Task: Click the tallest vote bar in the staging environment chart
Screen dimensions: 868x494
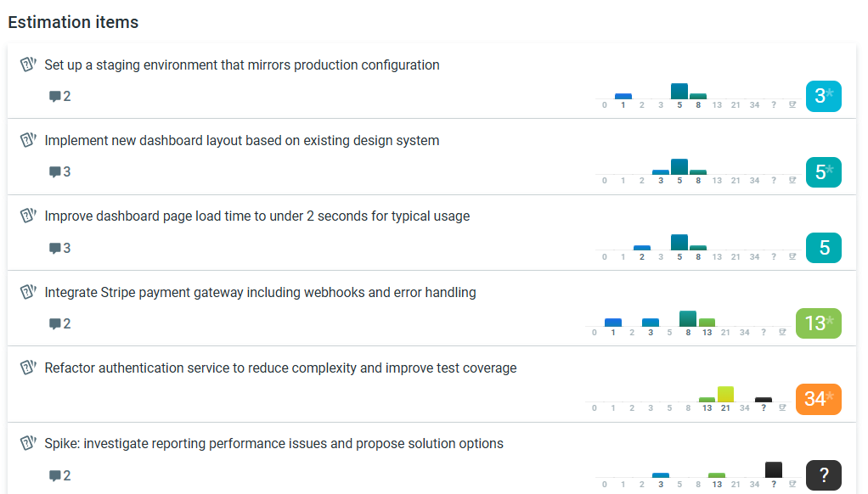Action: (x=679, y=92)
